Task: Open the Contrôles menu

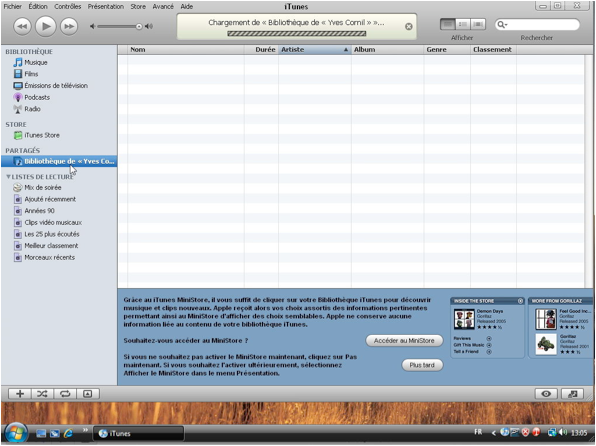Action: click(x=68, y=6)
